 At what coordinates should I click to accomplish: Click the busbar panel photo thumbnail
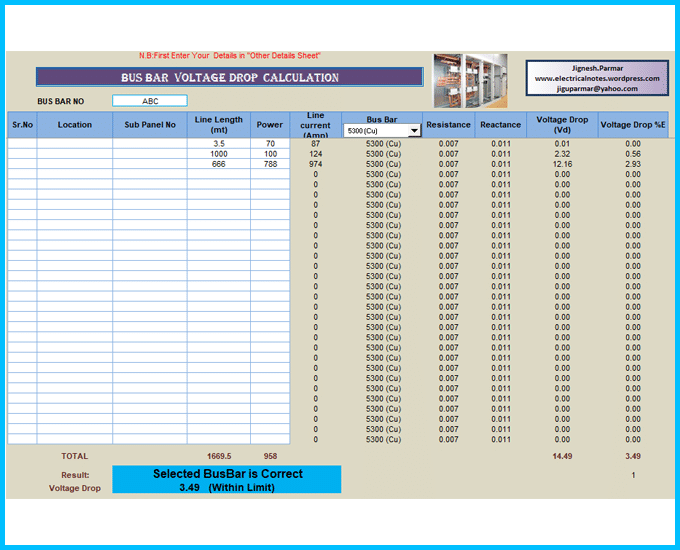(x=471, y=81)
